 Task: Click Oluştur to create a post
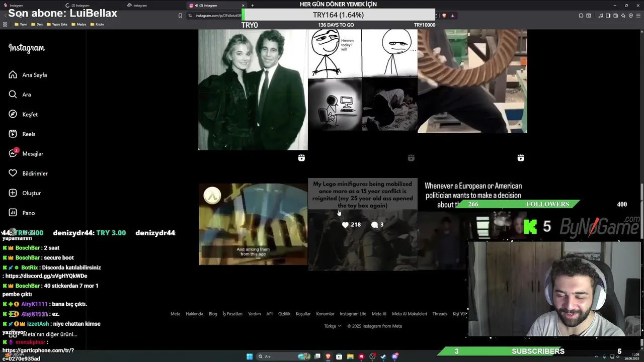(x=25, y=193)
